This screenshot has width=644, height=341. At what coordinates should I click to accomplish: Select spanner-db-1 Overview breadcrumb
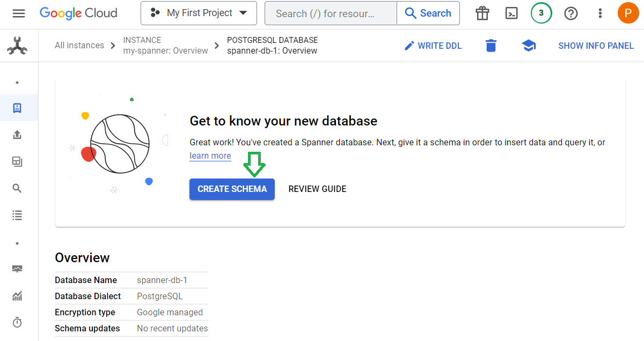(x=272, y=46)
